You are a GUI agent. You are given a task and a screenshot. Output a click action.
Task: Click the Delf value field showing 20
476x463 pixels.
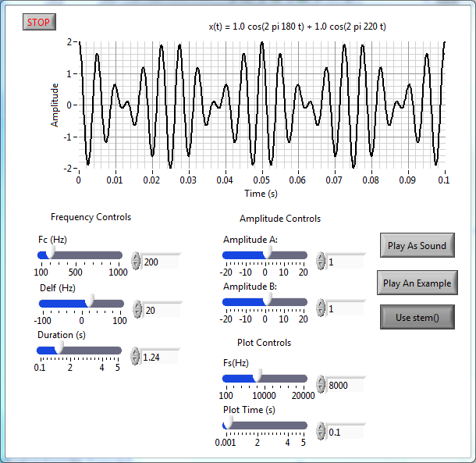click(x=161, y=310)
